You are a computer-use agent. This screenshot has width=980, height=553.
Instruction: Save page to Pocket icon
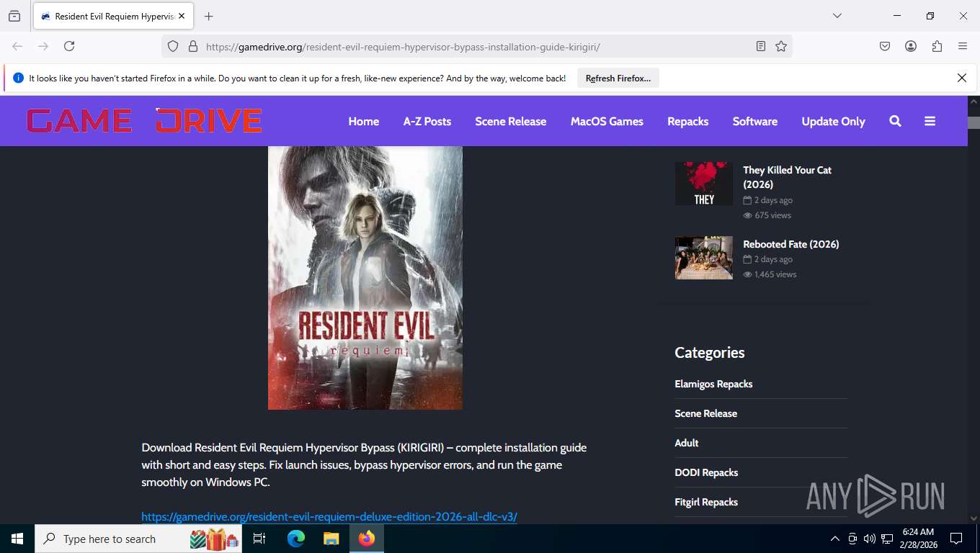click(885, 46)
